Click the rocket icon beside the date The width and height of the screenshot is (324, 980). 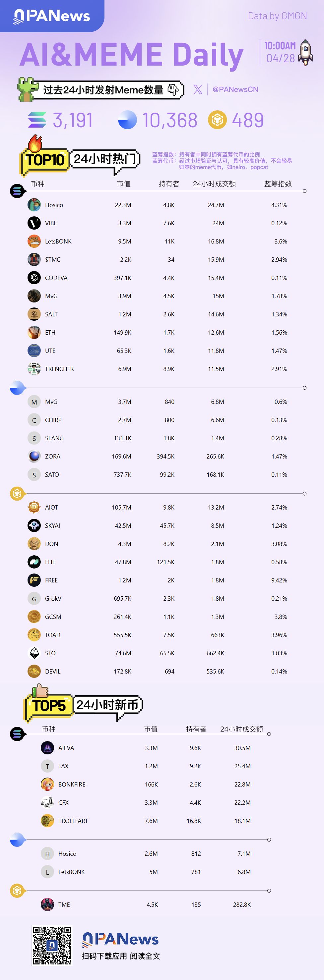coord(305,52)
